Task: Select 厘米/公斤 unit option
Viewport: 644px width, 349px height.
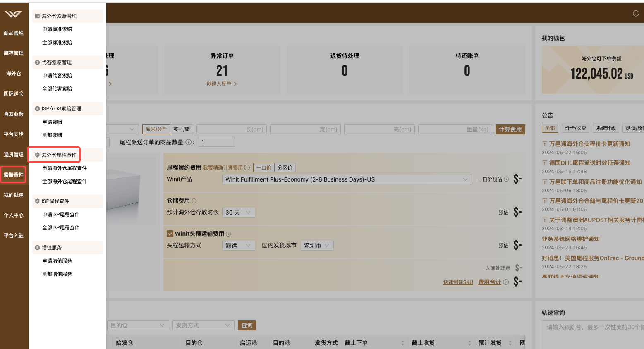Action: (x=156, y=129)
